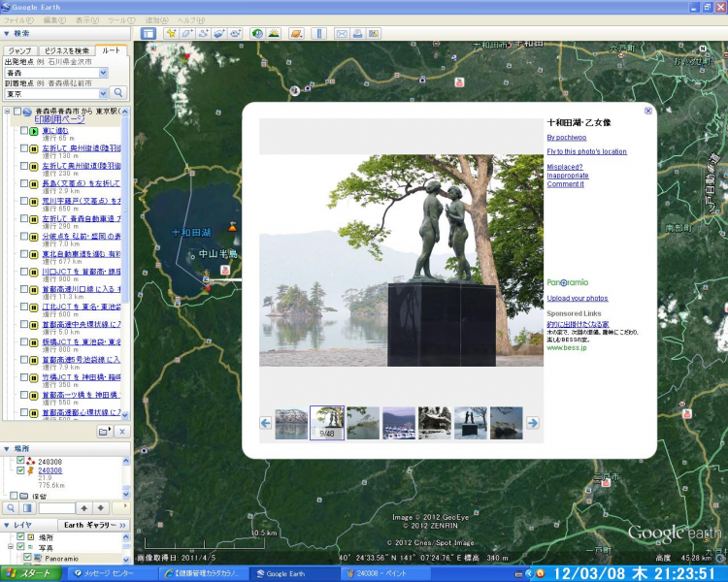
Task: Select the Add Image Overlay tool
Action: coord(219,33)
